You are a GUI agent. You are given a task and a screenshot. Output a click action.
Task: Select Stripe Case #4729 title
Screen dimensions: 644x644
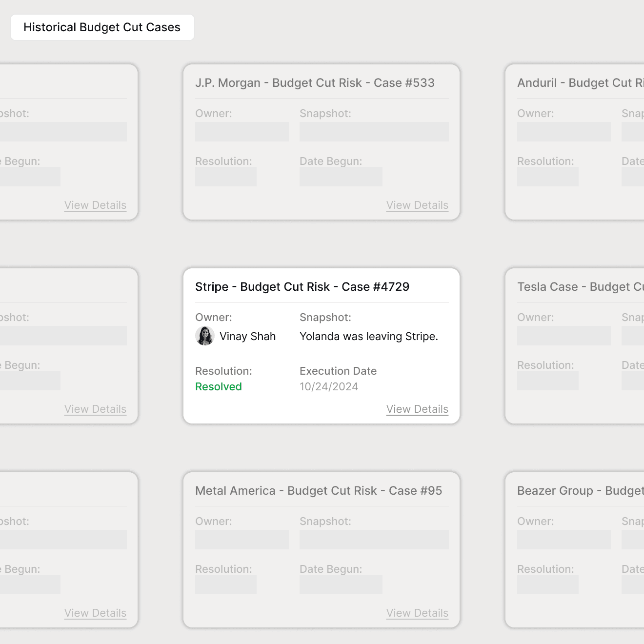302,286
